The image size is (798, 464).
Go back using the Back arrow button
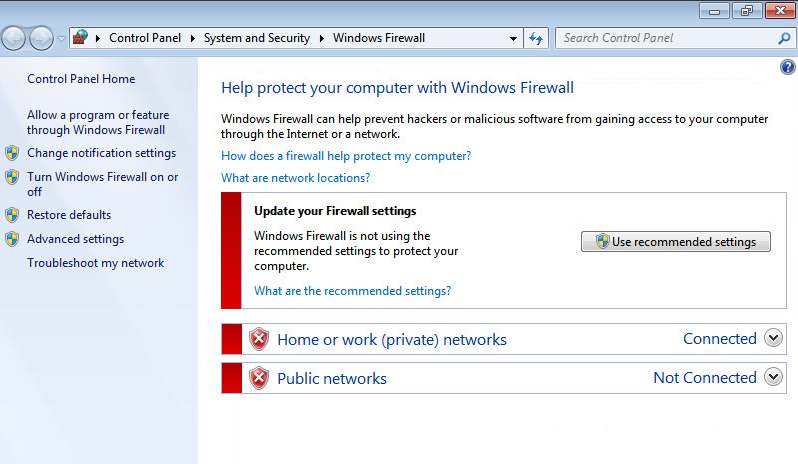pyautogui.click(x=14, y=38)
